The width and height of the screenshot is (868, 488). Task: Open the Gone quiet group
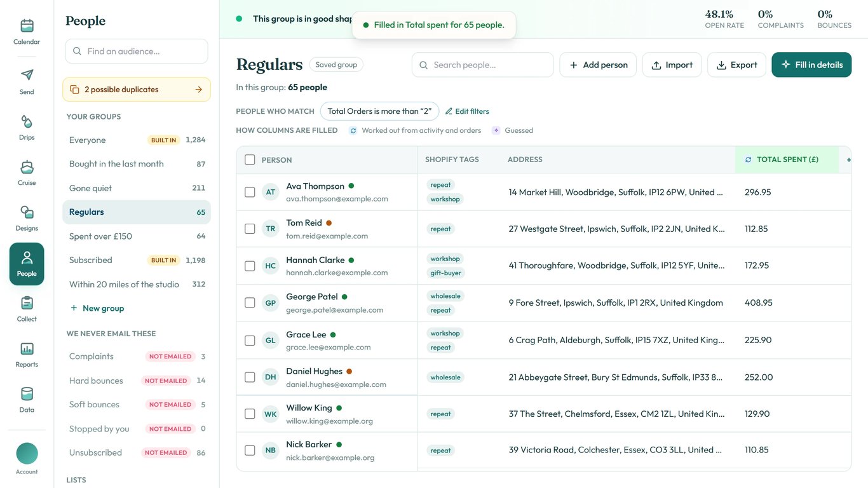click(x=137, y=188)
